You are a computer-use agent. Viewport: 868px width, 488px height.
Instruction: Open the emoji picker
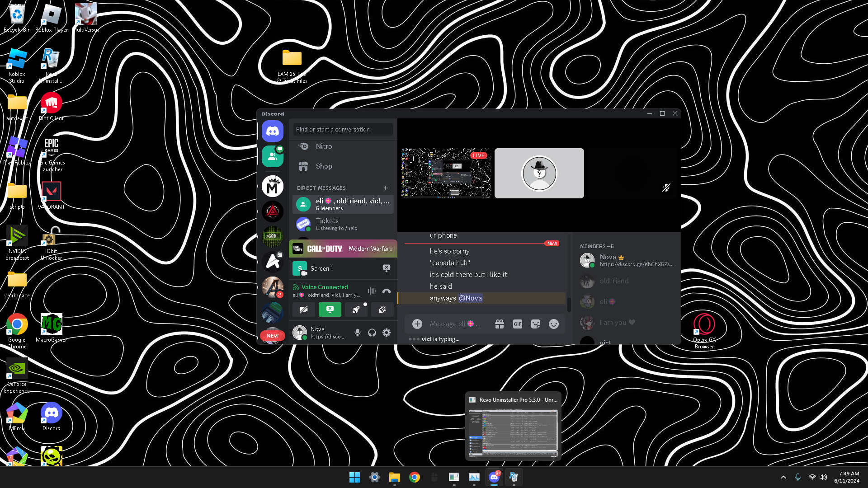[553, 324]
